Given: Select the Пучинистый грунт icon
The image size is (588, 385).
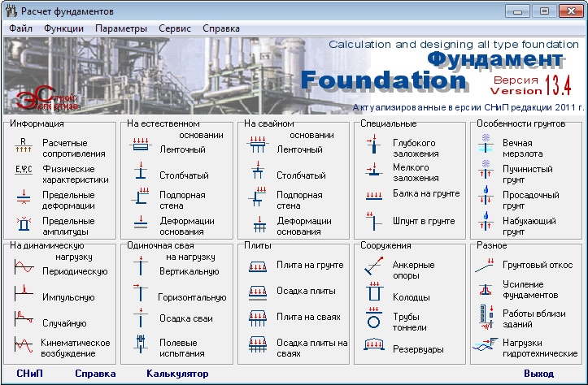Looking at the screenshot, I should tap(486, 169).
